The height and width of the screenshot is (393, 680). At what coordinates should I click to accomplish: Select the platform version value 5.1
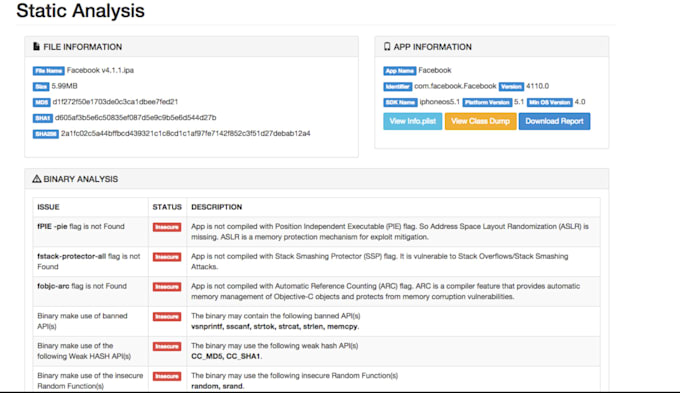[x=519, y=102]
